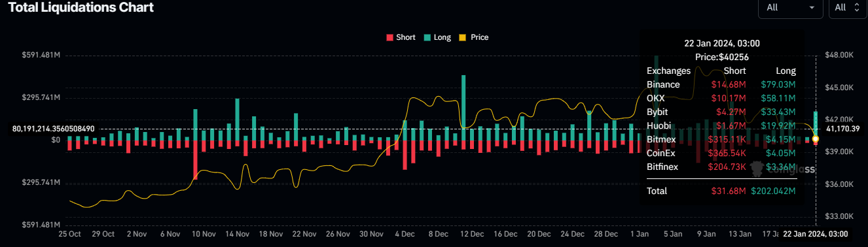This screenshot has height=247, width=868.
Task: Click the '1 Jan' x-axis date label
Action: (x=640, y=233)
